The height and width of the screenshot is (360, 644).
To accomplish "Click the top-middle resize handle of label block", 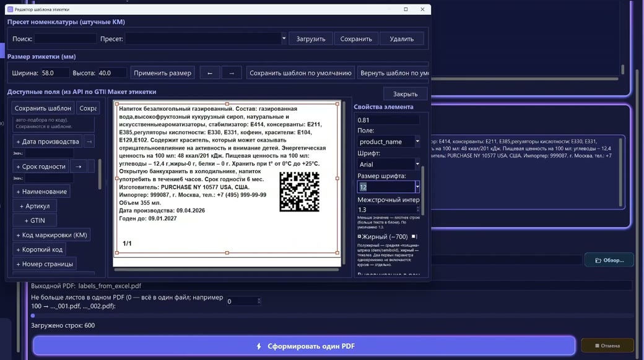I will coord(227,104).
